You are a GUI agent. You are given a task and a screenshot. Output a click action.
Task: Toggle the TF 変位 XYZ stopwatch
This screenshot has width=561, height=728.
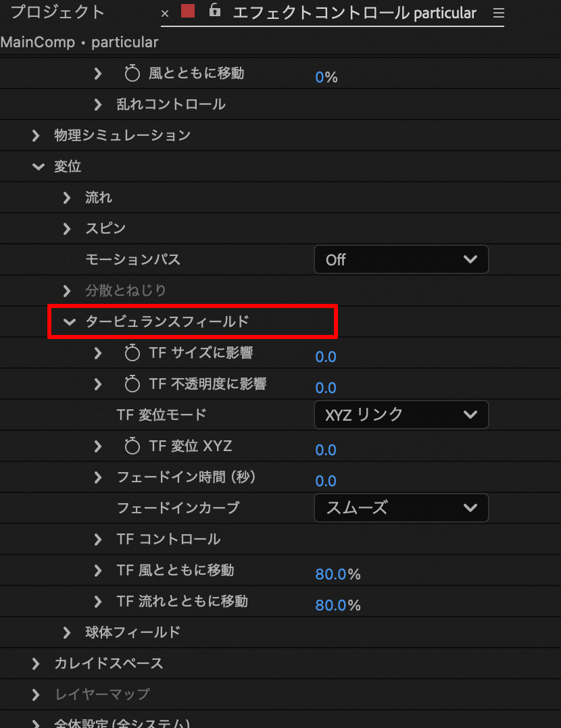tap(132, 446)
